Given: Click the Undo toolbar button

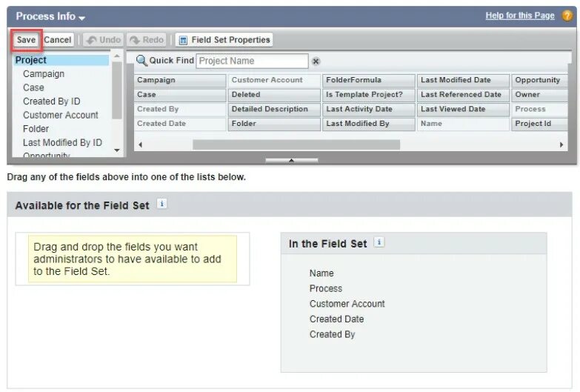Looking at the screenshot, I should click(104, 40).
